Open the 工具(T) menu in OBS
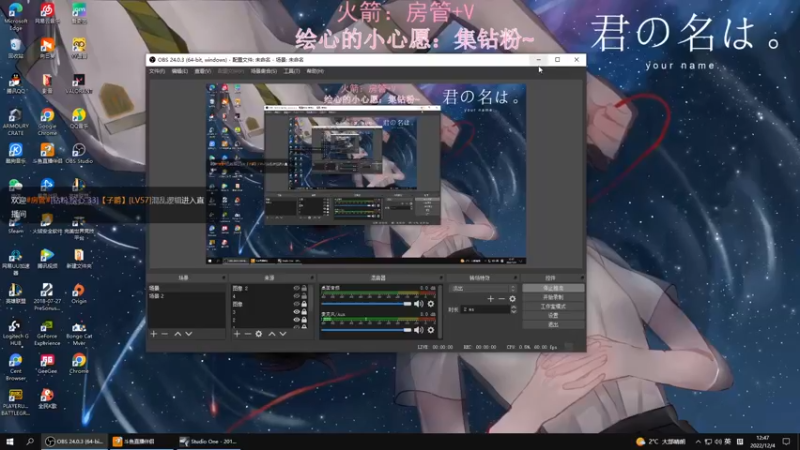Viewport: 800px width, 450px height. tap(291, 71)
